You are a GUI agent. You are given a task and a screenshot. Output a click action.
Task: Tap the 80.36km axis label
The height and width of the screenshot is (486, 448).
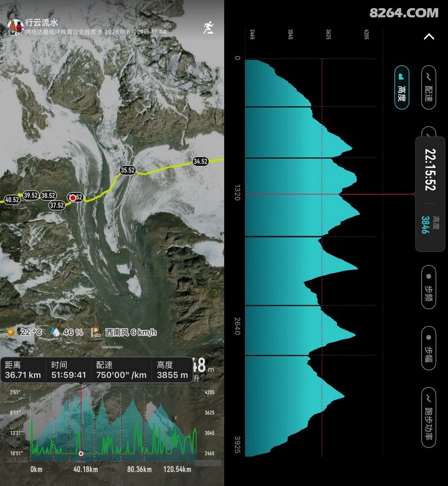(140, 469)
